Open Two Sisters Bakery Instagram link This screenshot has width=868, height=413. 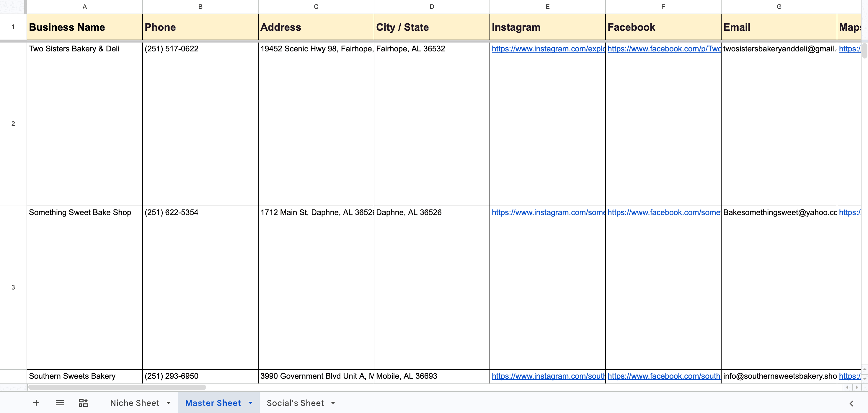click(548, 48)
